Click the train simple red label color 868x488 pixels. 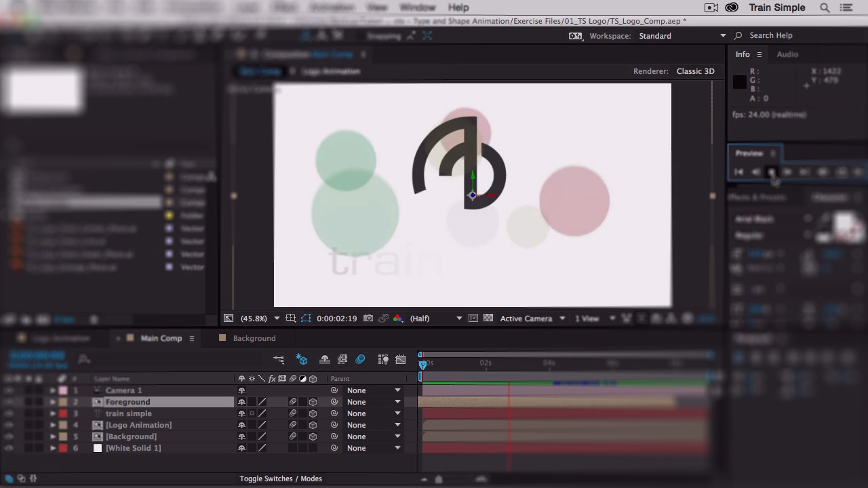tap(63, 413)
